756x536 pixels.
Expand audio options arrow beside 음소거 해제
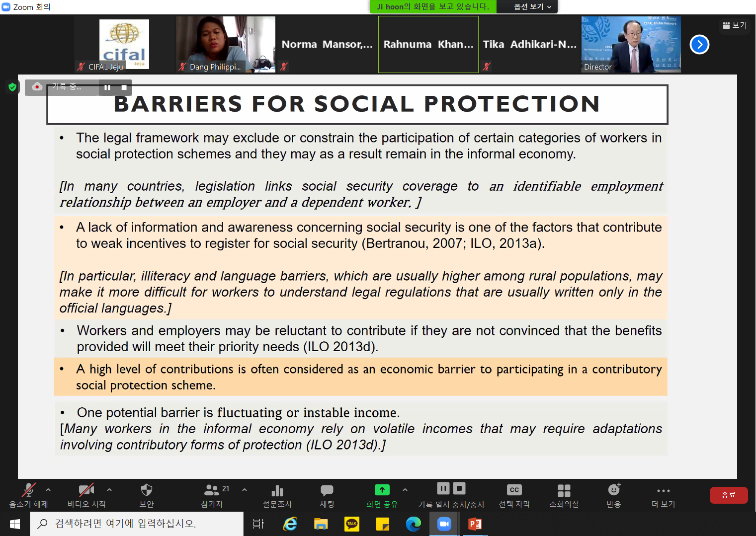pos(48,490)
